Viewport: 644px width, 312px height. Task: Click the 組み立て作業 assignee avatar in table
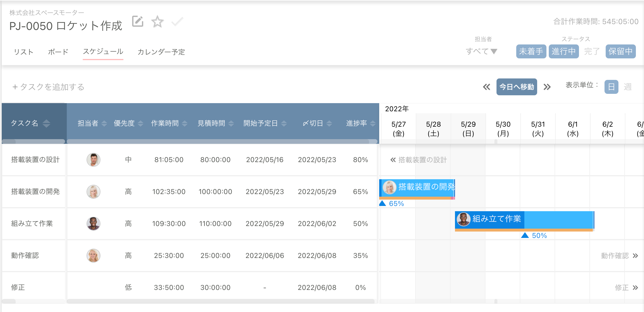click(x=93, y=224)
